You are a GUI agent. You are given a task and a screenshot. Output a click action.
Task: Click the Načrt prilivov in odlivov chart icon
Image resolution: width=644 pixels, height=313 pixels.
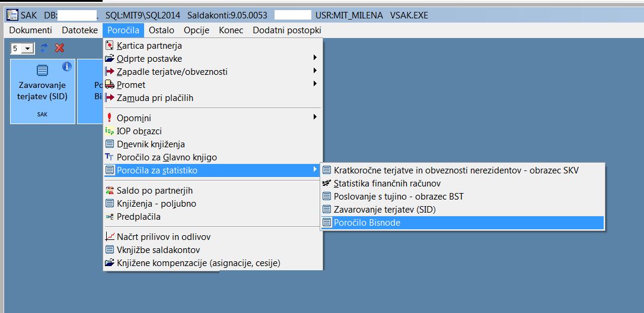pos(109,236)
